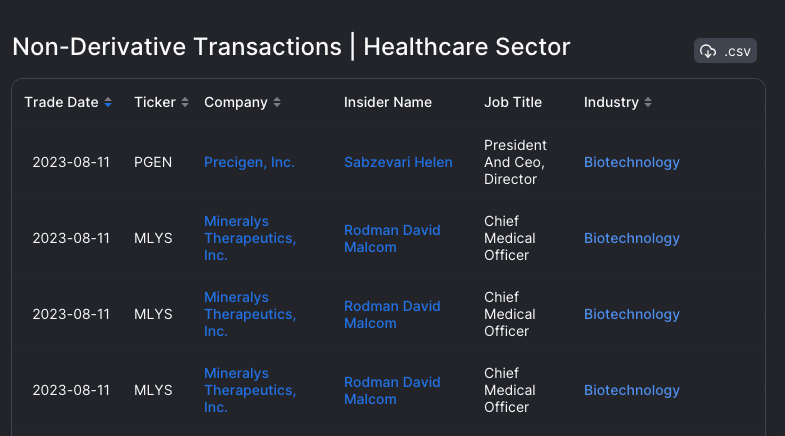785x436 pixels.
Task: Open first Mineralys Therapeutics, Inc. link
Action: 250,238
